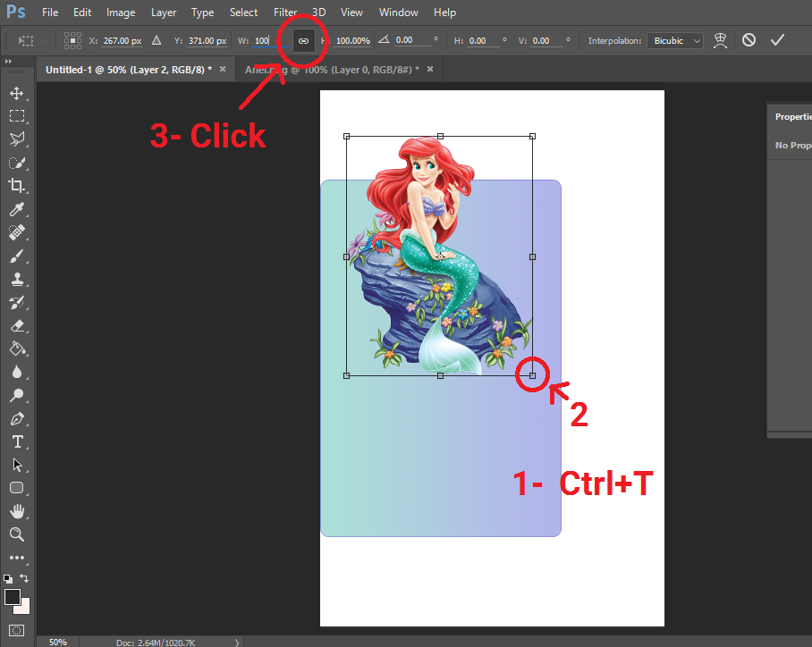The image size is (812, 647).
Task: Open the File menu
Action: pyautogui.click(x=50, y=13)
